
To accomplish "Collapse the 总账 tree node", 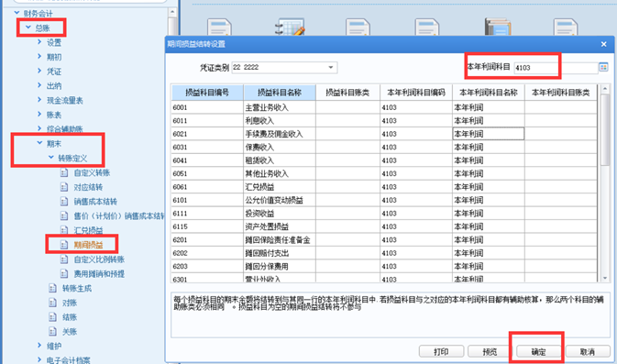I will click(x=28, y=28).
